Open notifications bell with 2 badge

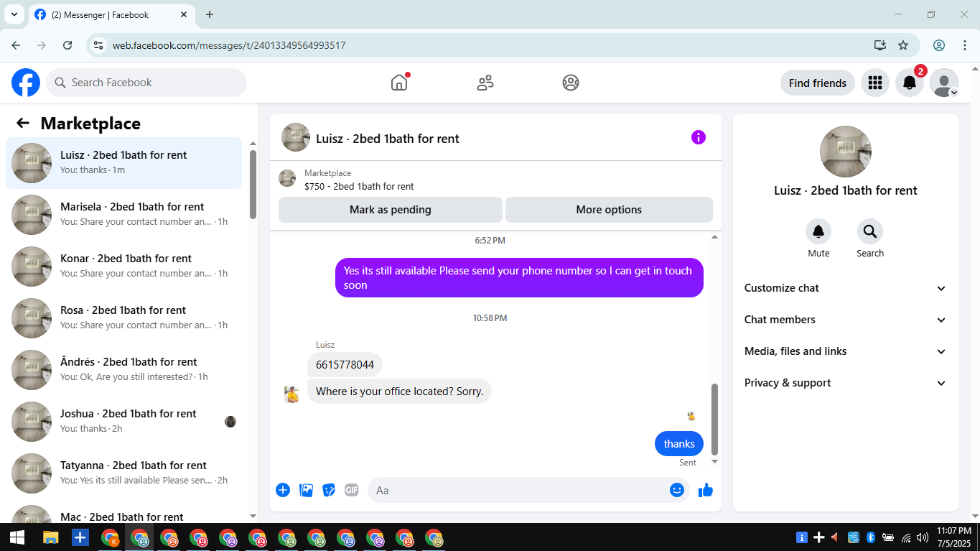point(910,83)
